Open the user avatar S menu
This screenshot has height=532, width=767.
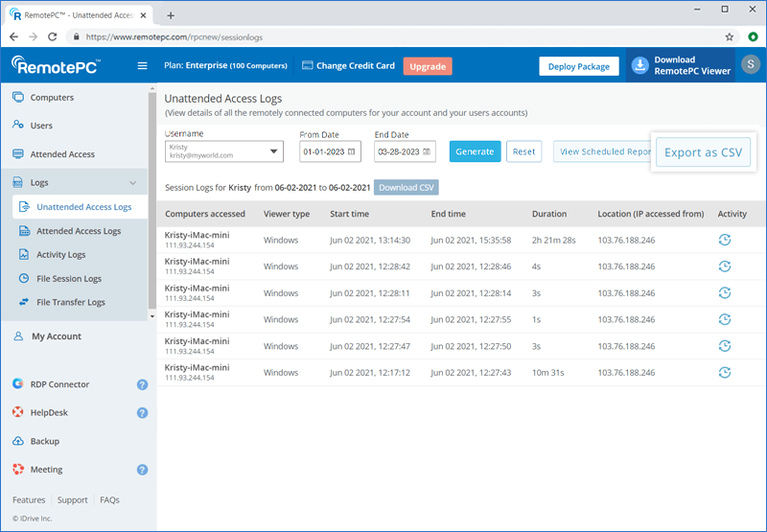(751, 64)
